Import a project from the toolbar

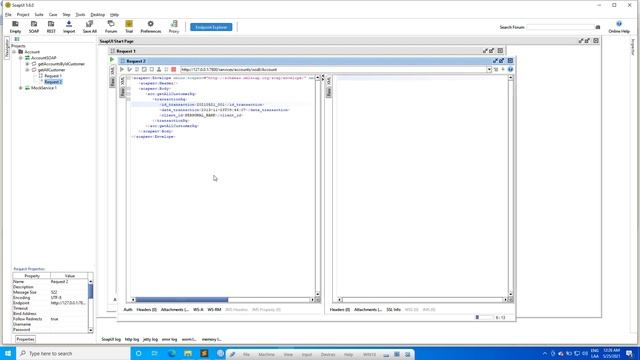(x=69, y=27)
